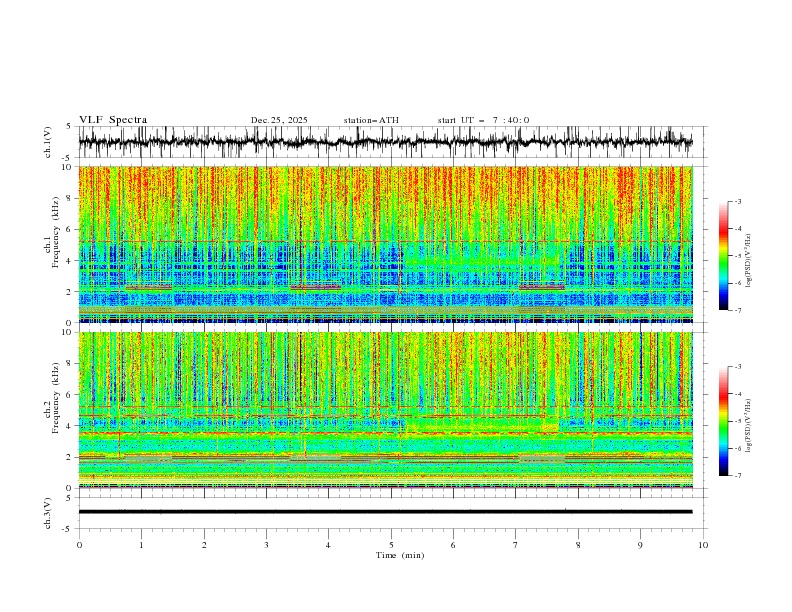This screenshot has width=792, height=612.
Task: Click the "5" tick on ch.1(V) axis
Action: [x=69, y=127]
